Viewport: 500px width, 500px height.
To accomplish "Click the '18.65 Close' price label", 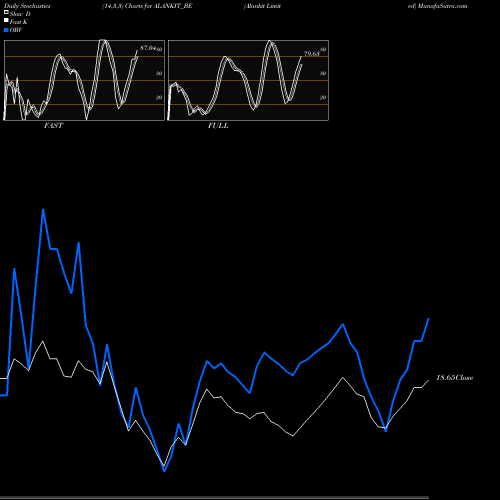I will pyautogui.click(x=455, y=378).
